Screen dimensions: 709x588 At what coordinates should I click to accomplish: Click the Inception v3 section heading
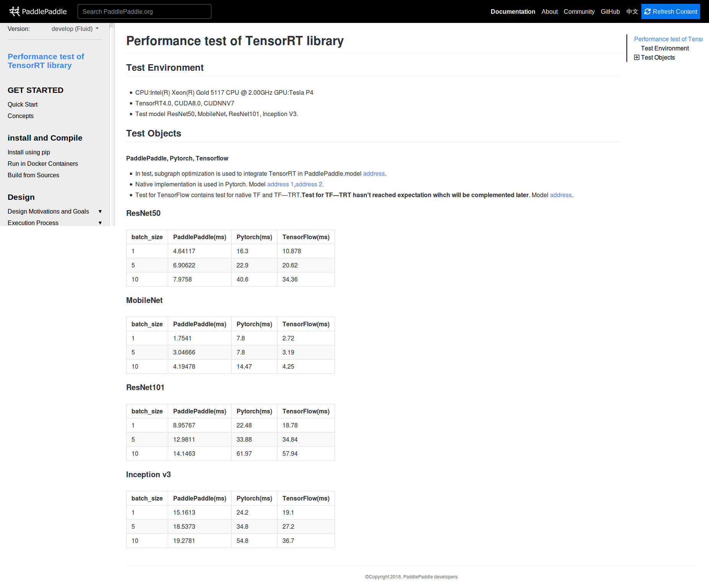click(x=148, y=475)
